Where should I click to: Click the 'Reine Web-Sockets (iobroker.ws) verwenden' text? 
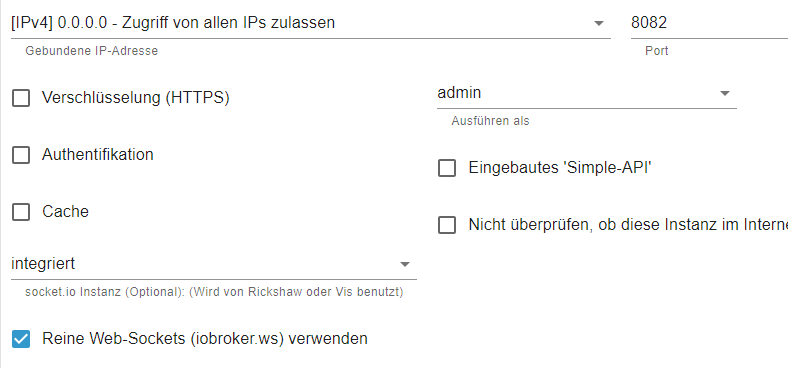pos(205,339)
